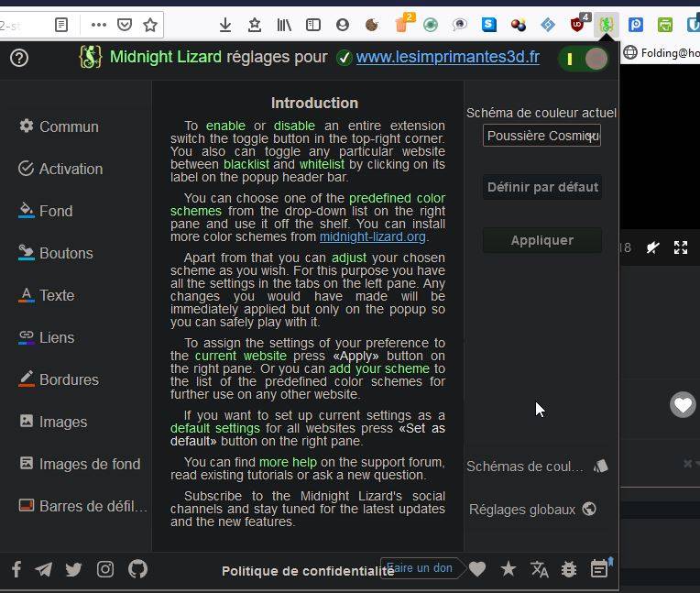Click the cookie extension icon

coord(371,25)
